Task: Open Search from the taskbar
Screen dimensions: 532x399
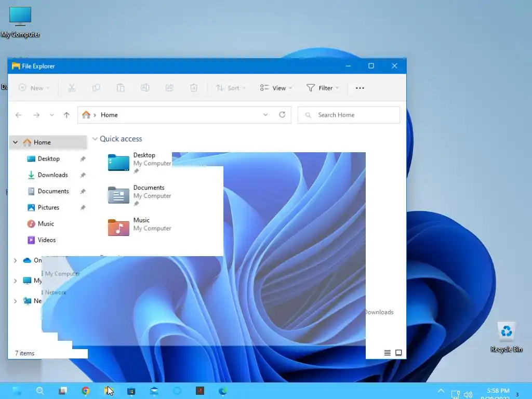Action: click(x=40, y=391)
